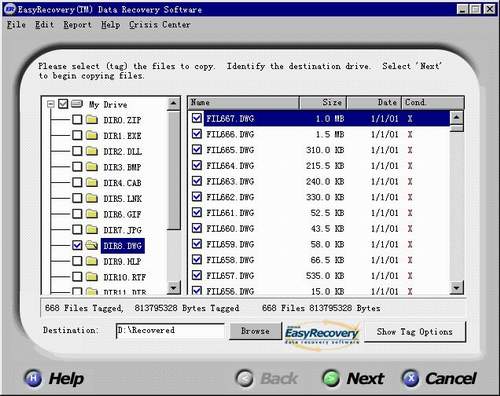
Task: Open the Crisis Center menu
Action: click(x=160, y=25)
